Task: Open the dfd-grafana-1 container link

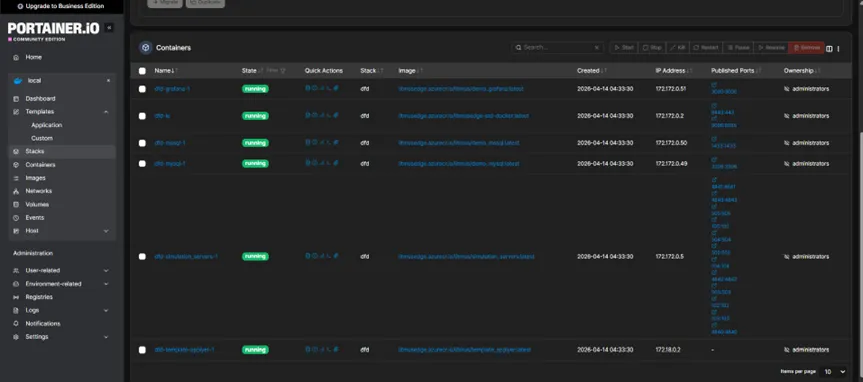Action: 172,89
